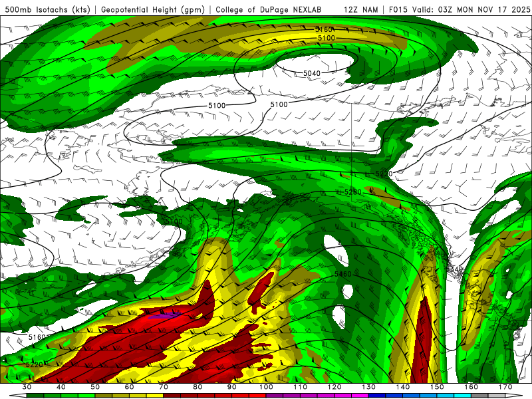The image size is (532, 399).
Task: Click the '170' value on the color scale
Action: point(505,387)
